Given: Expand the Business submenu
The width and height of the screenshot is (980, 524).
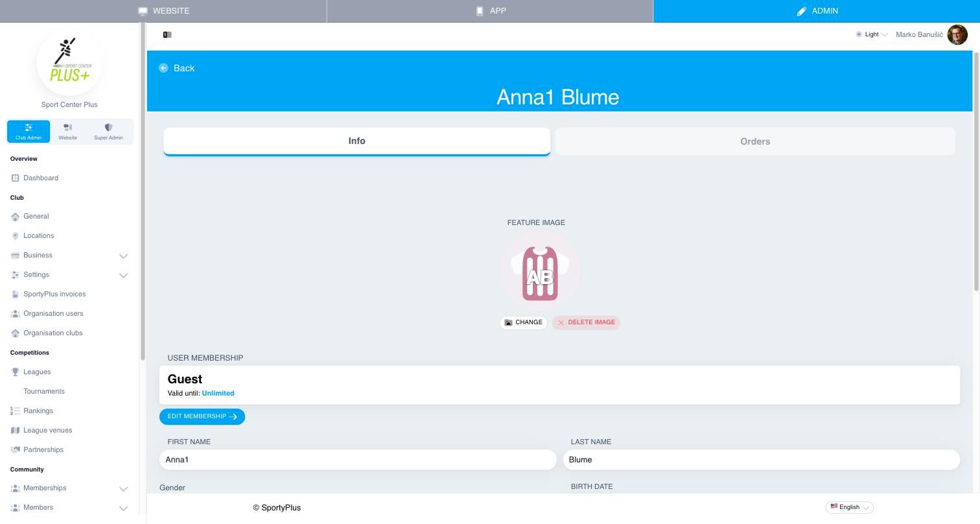Looking at the screenshot, I should tap(123, 256).
